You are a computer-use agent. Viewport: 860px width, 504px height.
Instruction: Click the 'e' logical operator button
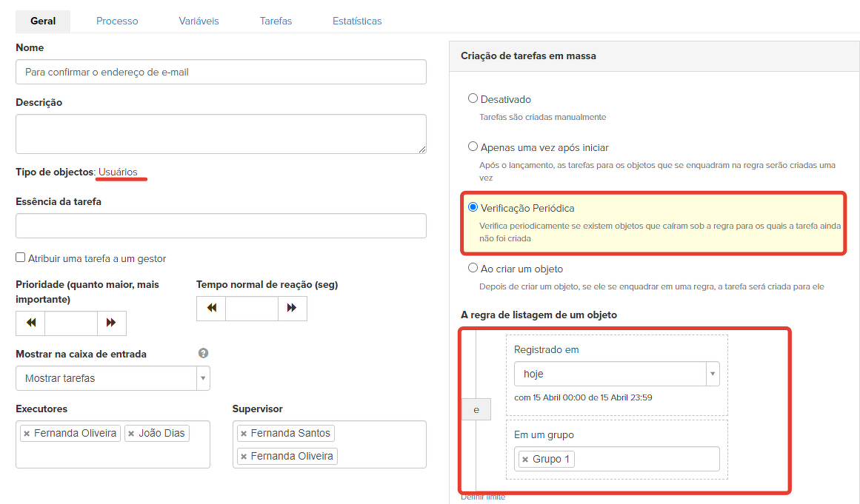[476, 409]
